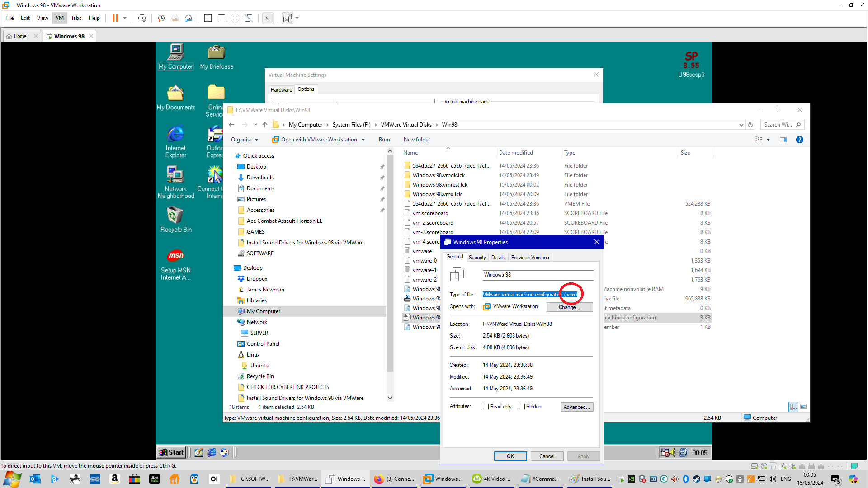Switch to the Security tab
The height and width of the screenshot is (488, 868).
click(477, 258)
